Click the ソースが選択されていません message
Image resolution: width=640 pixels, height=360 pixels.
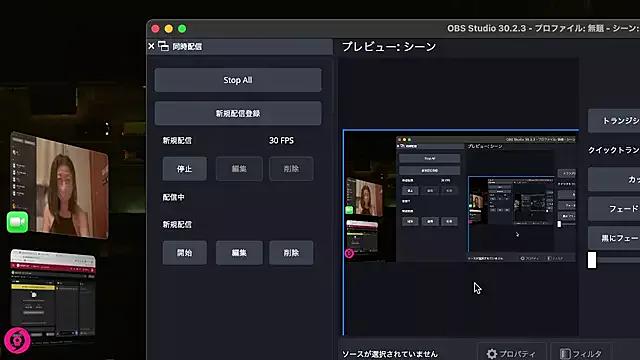[390, 354]
